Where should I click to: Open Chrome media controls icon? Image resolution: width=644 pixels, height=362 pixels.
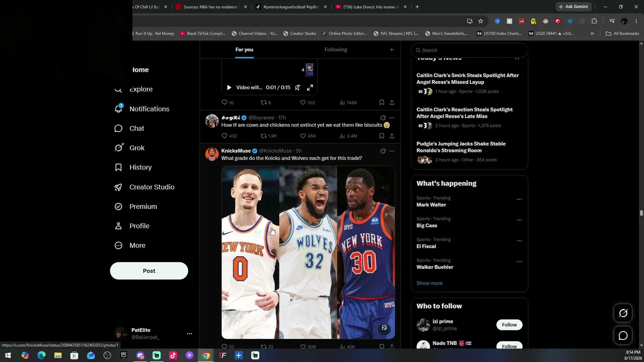612,21
